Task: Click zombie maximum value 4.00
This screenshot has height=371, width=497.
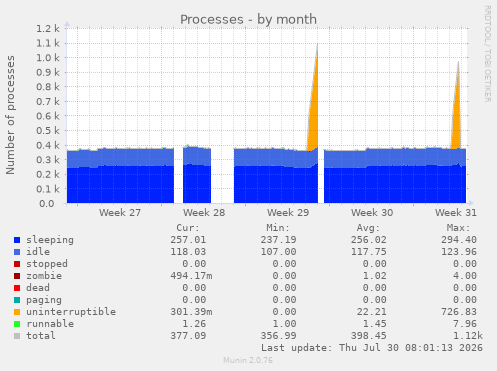Action: pyautogui.click(x=465, y=276)
